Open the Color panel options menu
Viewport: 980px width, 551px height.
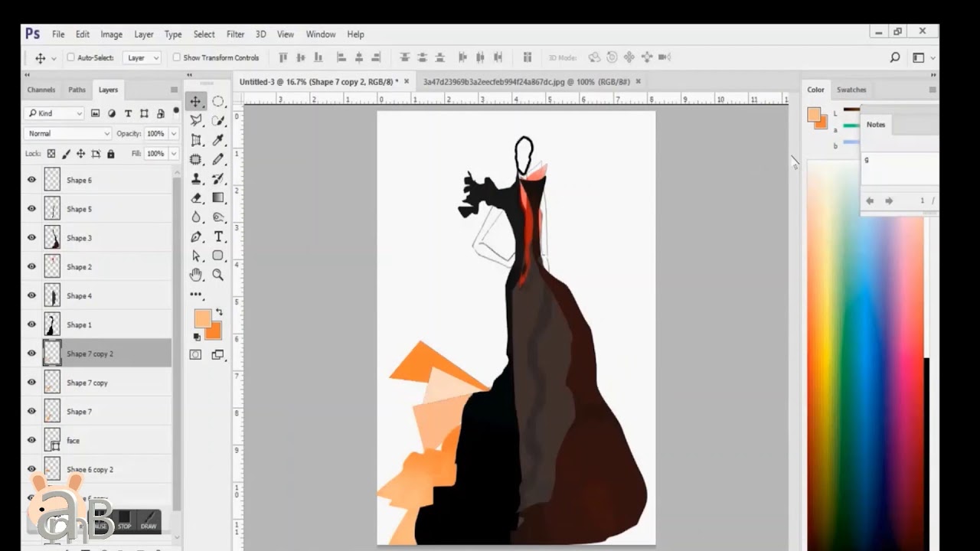(x=932, y=90)
